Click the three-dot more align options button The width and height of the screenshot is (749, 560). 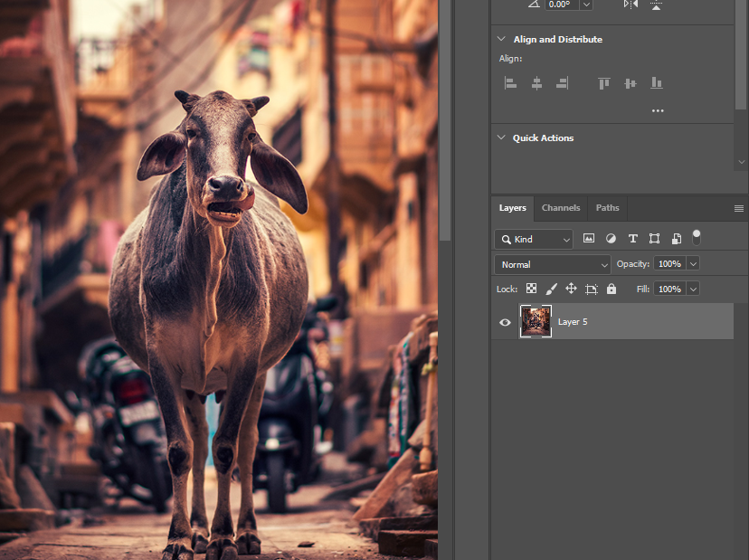point(658,110)
